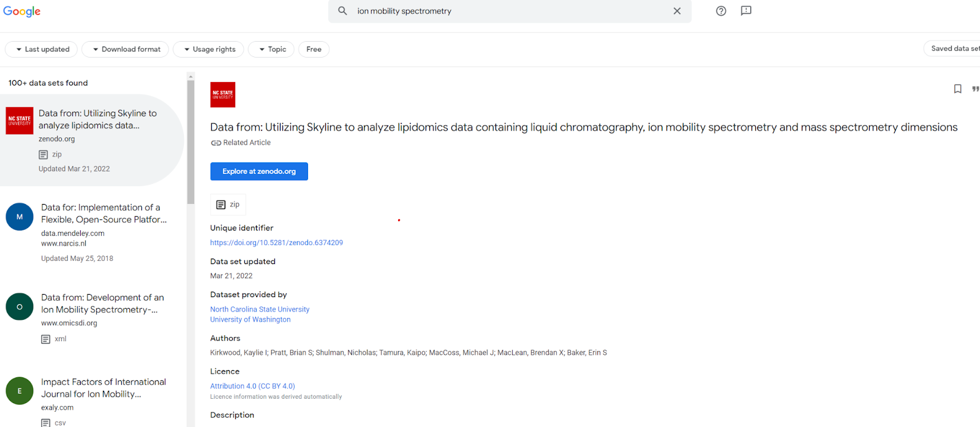Screen dimensions: 980x427
Task: Click the blue M avatar icon
Action: coord(20,217)
